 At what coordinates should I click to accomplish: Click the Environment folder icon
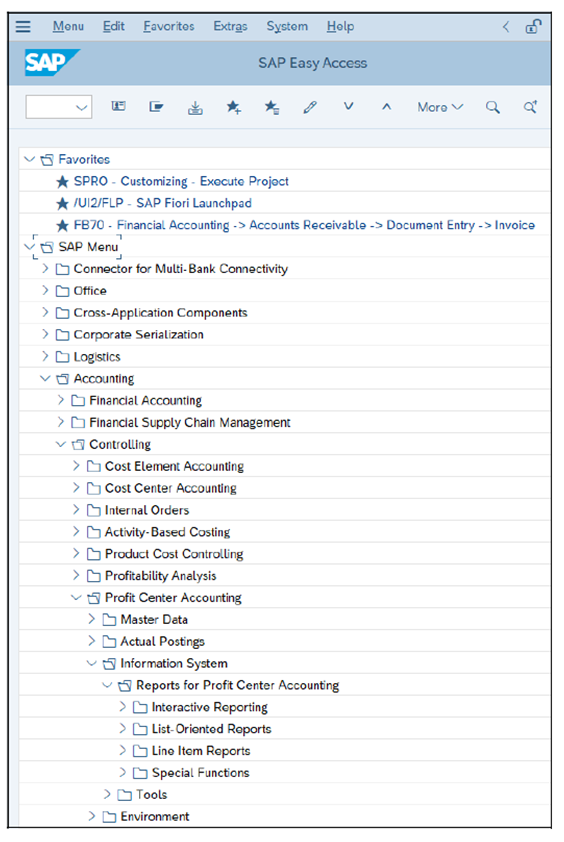tap(110, 817)
